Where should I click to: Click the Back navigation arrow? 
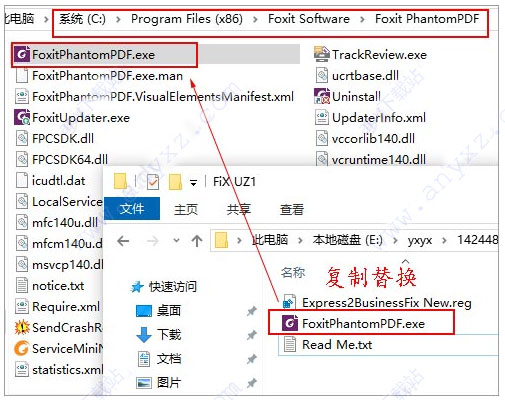[x=123, y=240]
